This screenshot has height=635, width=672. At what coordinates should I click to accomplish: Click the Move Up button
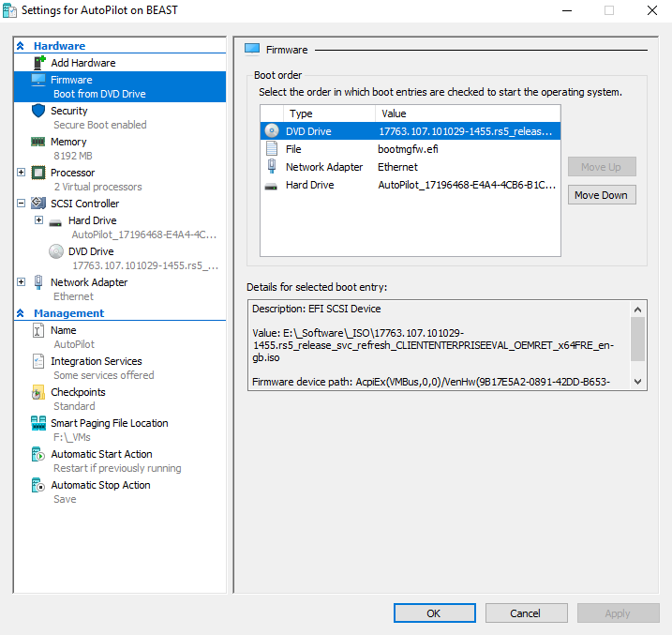point(602,167)
